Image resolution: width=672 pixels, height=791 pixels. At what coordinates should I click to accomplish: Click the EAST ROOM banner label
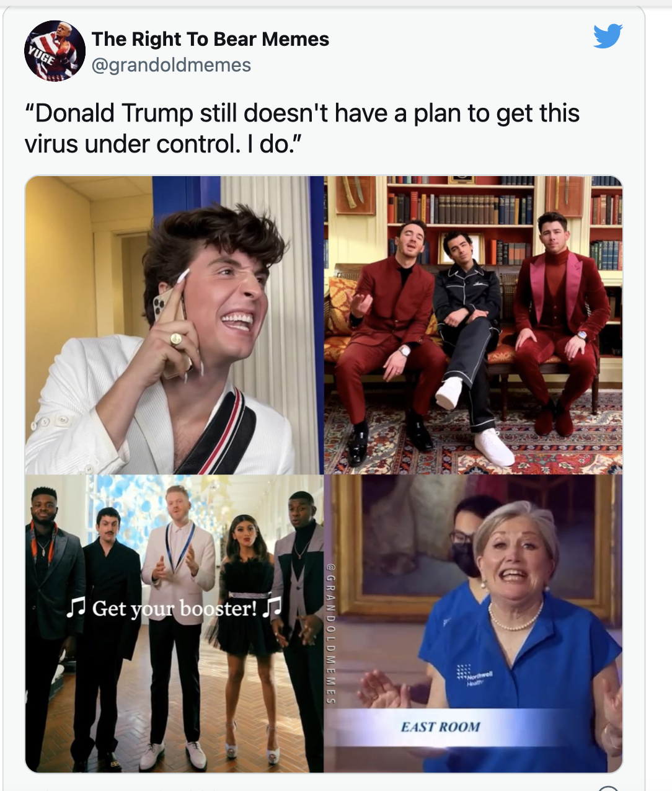(440, 727)
